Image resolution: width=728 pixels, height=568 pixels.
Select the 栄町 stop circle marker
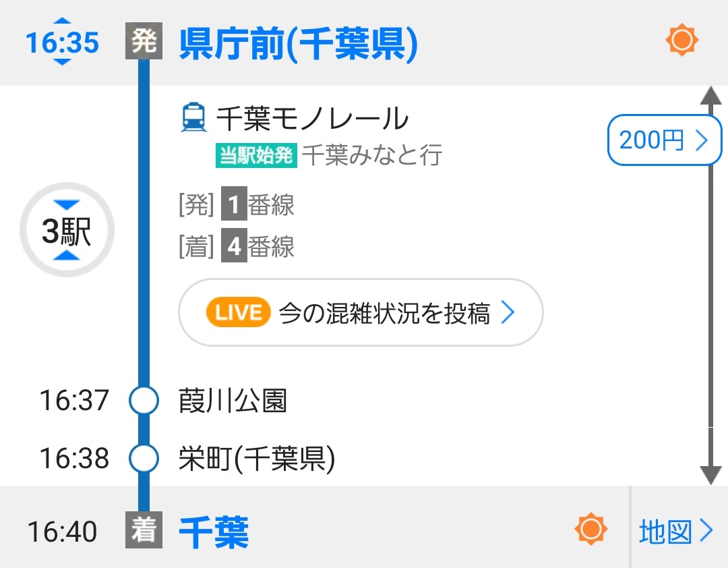coord(144,458)
